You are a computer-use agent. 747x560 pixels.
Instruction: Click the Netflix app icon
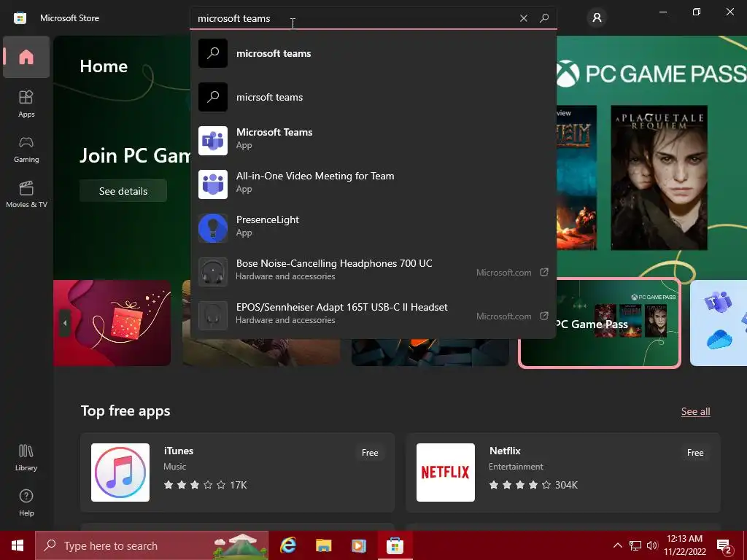[x=446, y=472]
